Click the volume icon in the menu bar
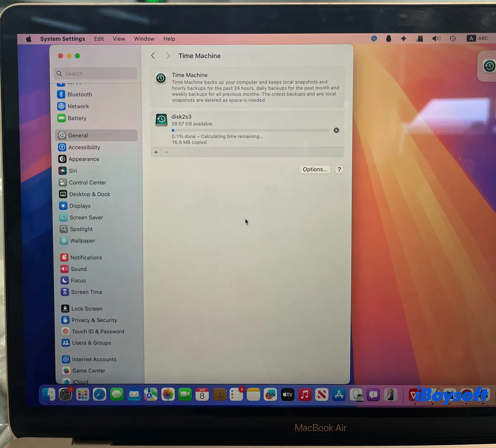This screenshot has height=448, width=496. [436, 38]
